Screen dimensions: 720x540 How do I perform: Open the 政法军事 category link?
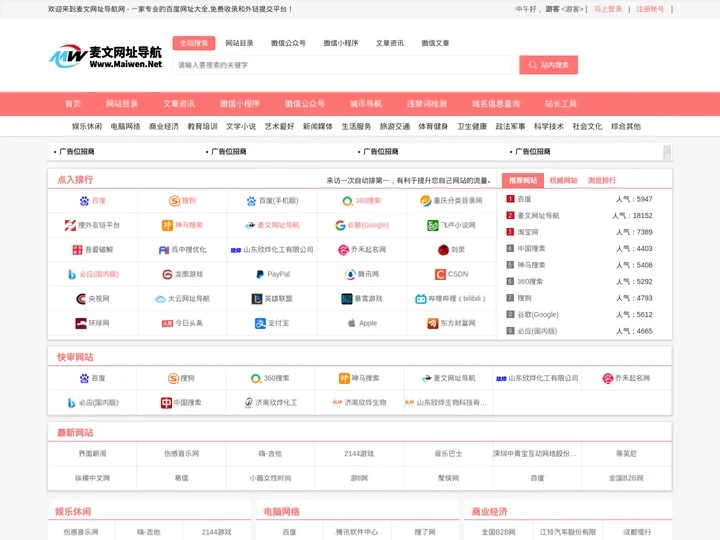click(510, 126)
